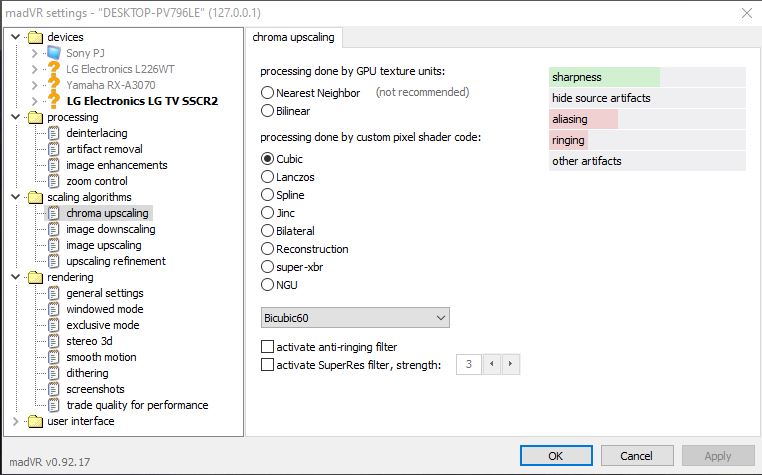Click the rendering folder icon
Image resolution: width=762 pixels, height=475 pixels.
[36, 277]
